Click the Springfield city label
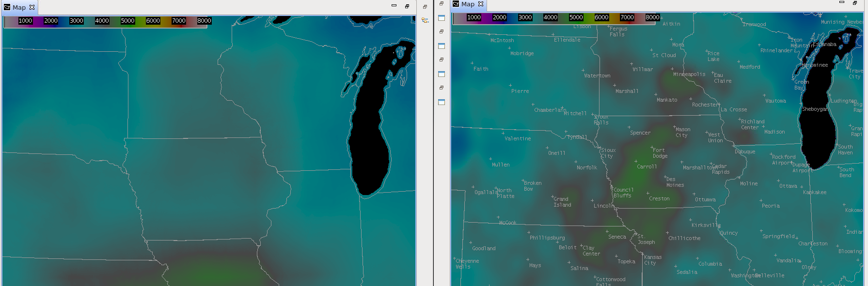 [x=778, y=237]
